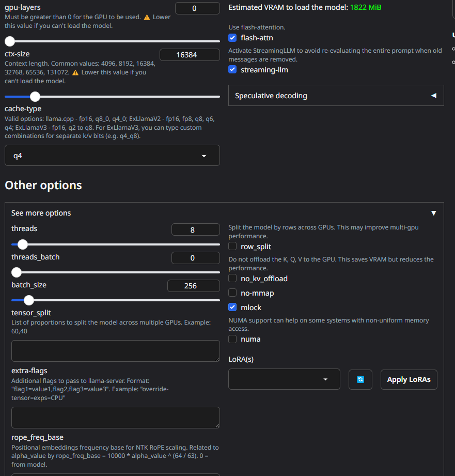Click the ctx-size value field showing 16384

(x=190, y=55)
